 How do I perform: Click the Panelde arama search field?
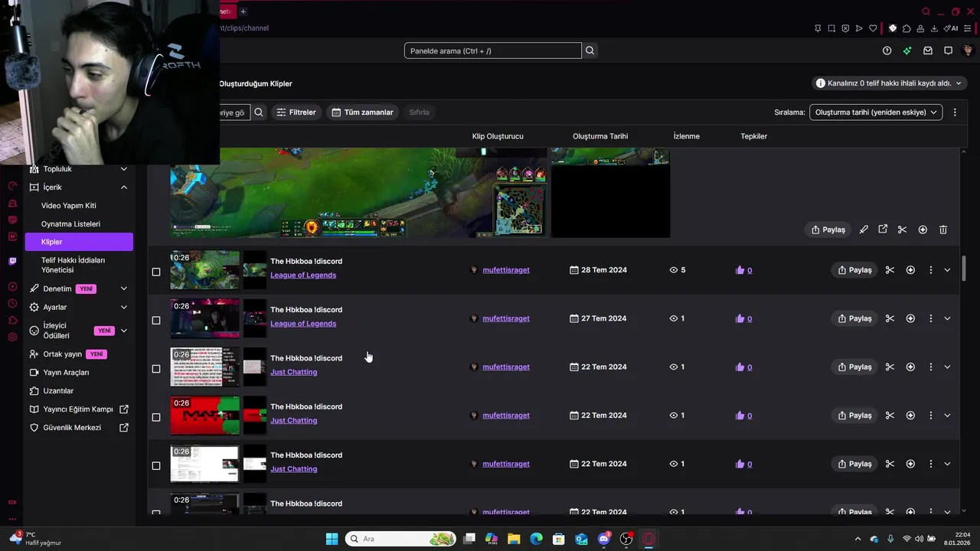[493, 51]
